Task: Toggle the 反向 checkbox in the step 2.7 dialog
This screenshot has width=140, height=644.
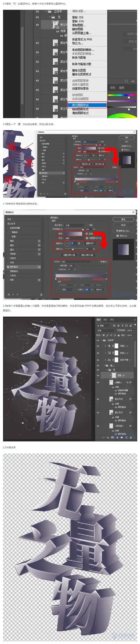Action: (x=87, y=234)
